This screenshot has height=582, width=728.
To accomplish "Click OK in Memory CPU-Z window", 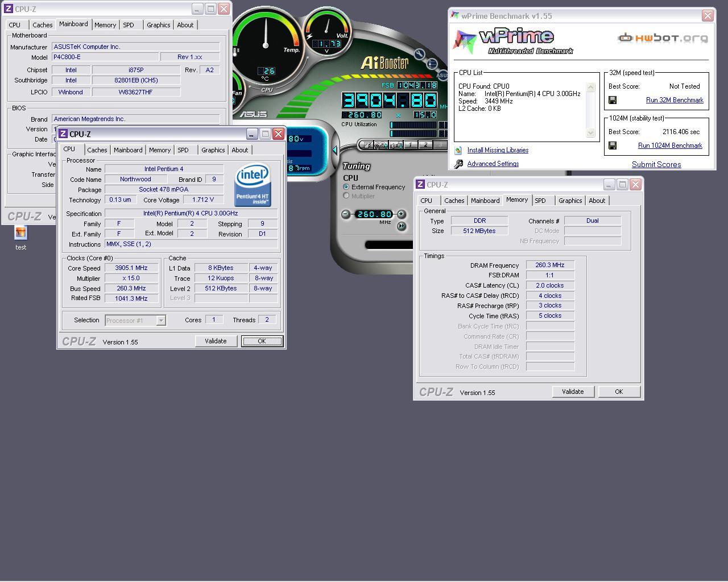I will [x=619, y=392].
